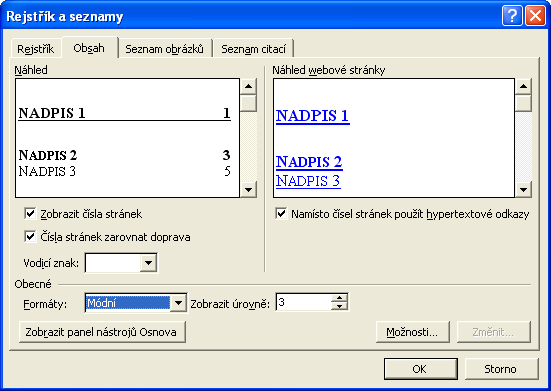
Task: Cancel with the Storno button
Action: click(501, 369)
